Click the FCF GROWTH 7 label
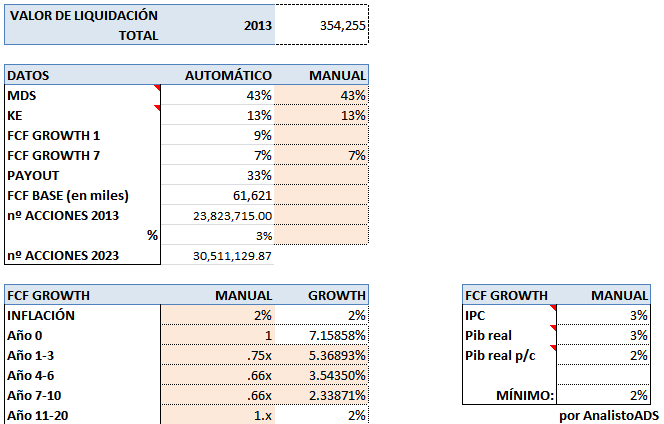This screenshot has height=424, width=664. coord(53,155)
